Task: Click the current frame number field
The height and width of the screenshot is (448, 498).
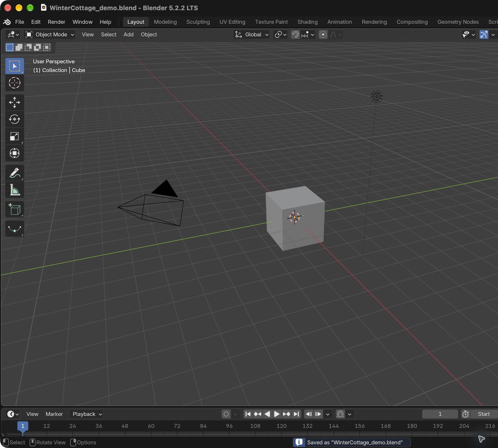Action: [x=440, y=414]
